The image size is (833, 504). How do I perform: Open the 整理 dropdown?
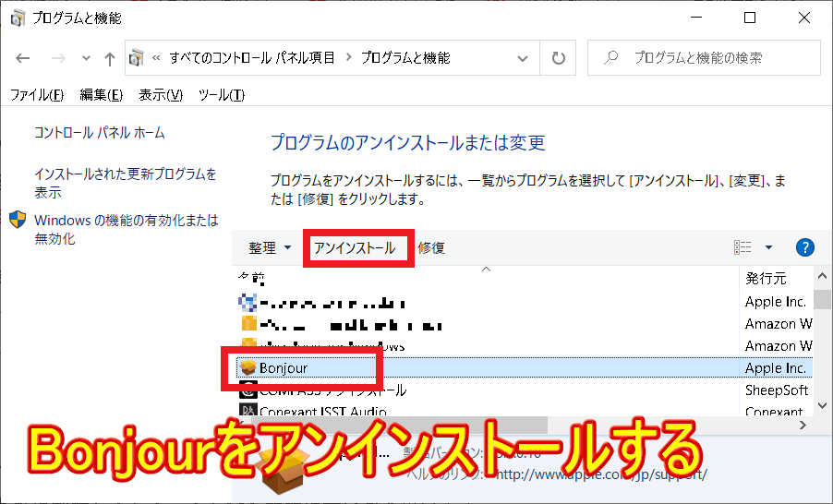pyautogui.click(x=270, y=248)
